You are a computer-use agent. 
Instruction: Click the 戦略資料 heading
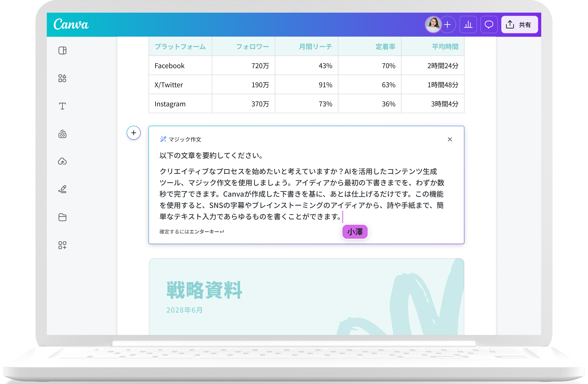coord(204,290)
